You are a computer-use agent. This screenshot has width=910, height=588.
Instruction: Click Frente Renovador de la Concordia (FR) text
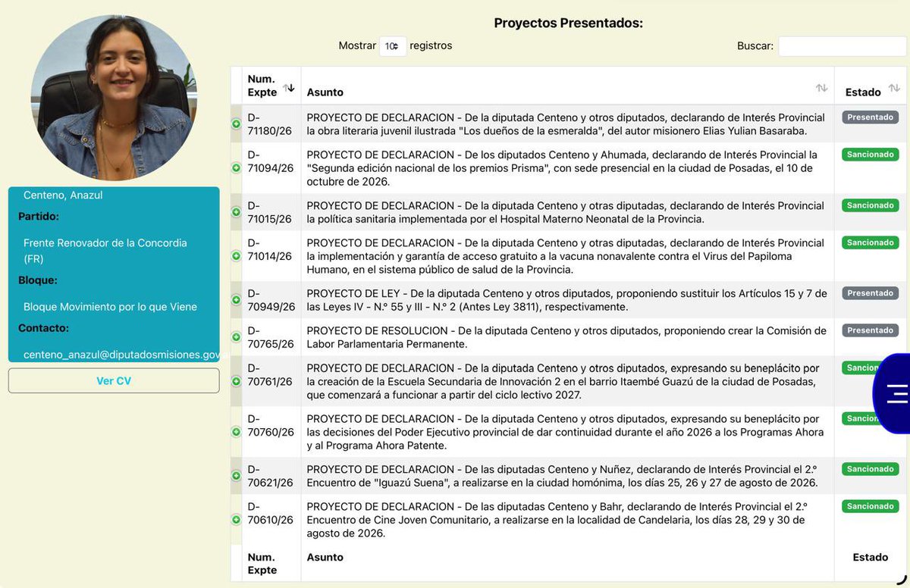[x=105, y=251]
